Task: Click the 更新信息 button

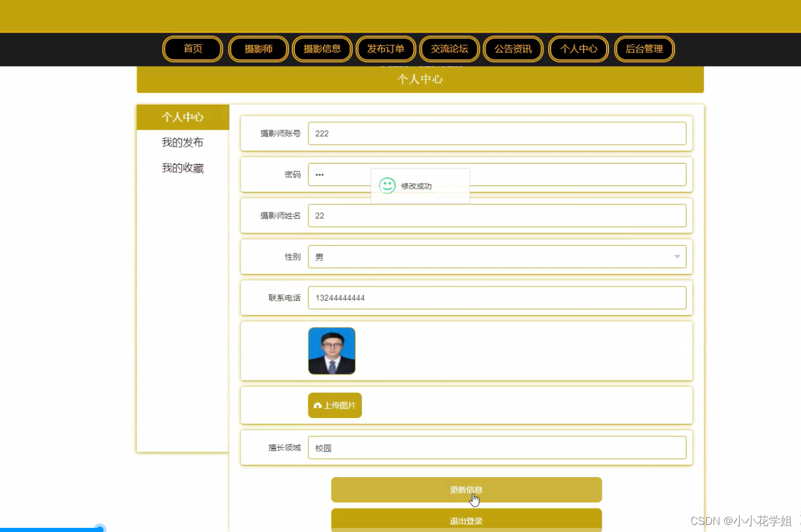Action: (466, 489)
